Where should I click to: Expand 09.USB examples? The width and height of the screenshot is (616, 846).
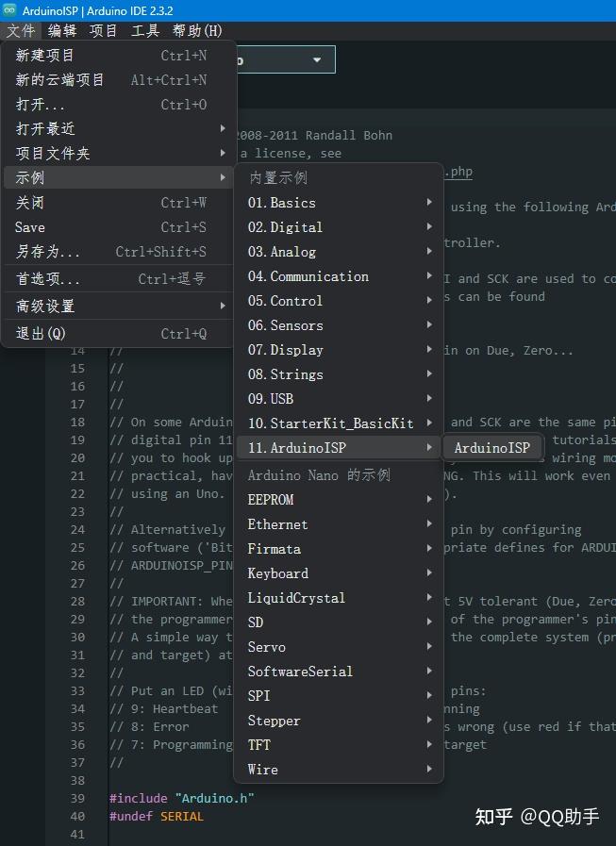(x=339, y=399)
